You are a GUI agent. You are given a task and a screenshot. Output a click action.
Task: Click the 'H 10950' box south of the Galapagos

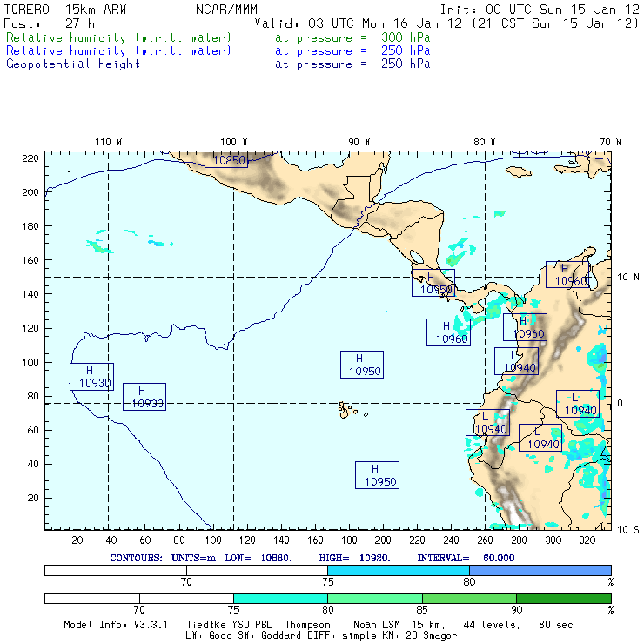click(x=377, y=475)
